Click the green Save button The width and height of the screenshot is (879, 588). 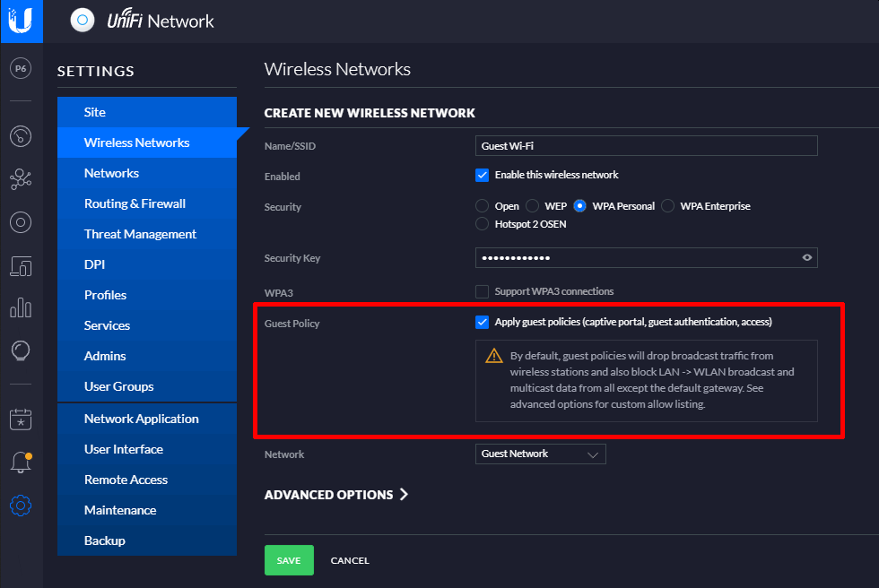coord(289,560)
